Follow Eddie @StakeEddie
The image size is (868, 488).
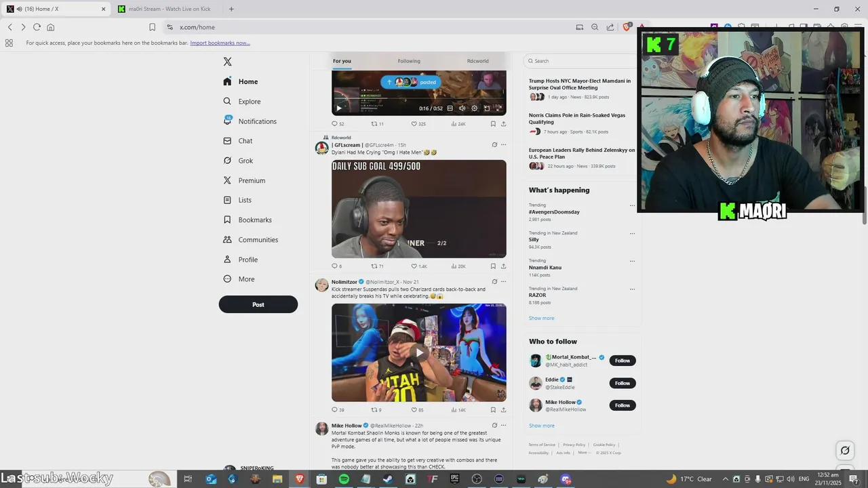623,383
